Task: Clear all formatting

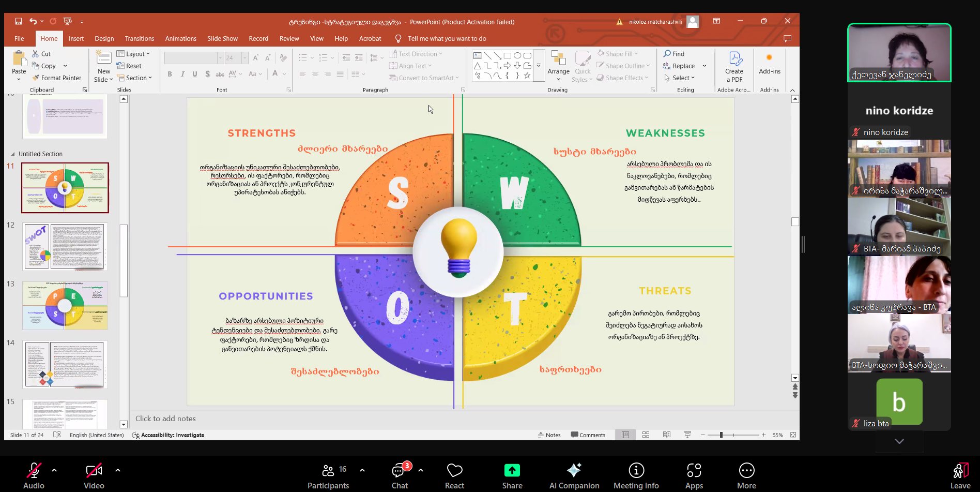Action: (283, 58)
